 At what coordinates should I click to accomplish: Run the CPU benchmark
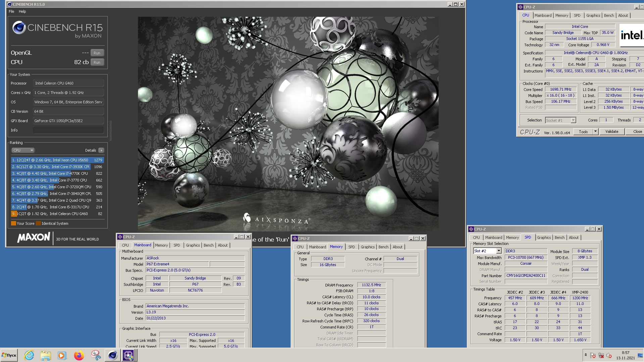coord(97,62)
